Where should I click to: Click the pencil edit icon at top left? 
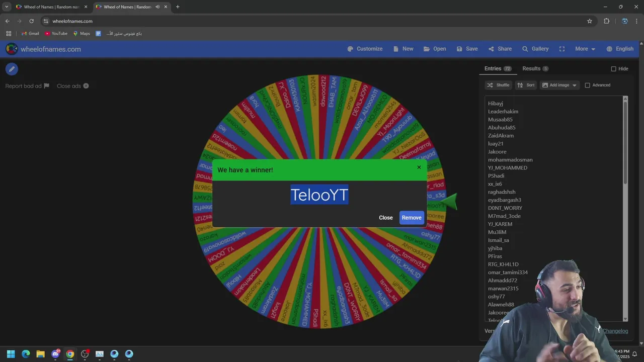point(12,69)
